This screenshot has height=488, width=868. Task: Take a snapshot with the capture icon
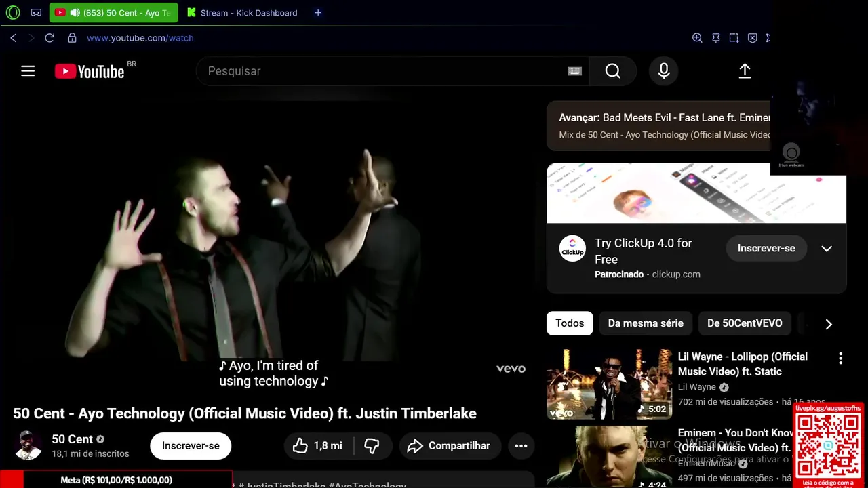point(734,38)
